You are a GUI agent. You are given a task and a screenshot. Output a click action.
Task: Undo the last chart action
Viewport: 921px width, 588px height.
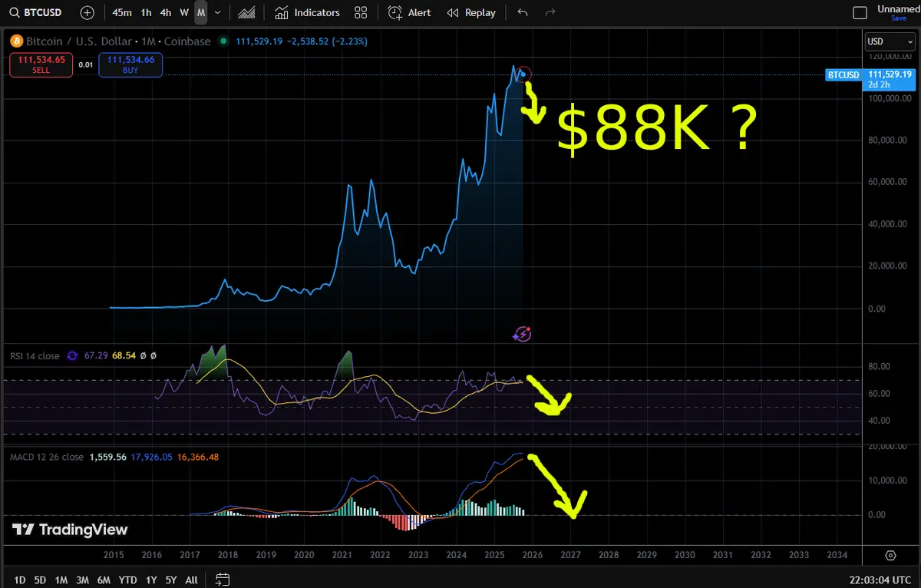coord(523,12)
